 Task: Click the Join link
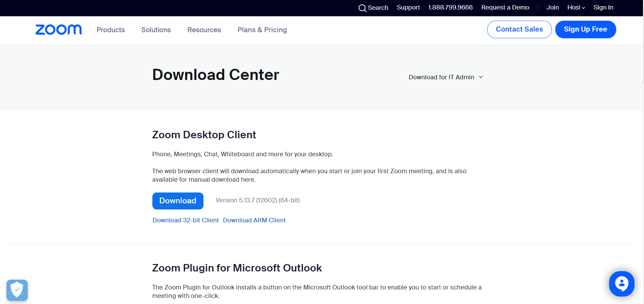click(553, 7)
